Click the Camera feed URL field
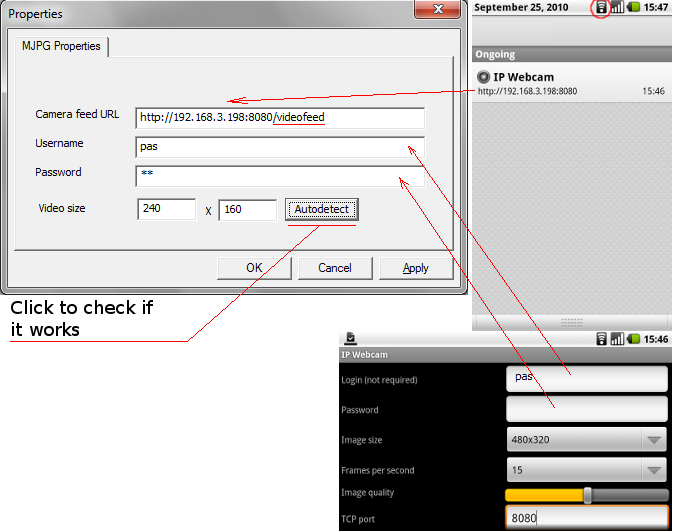 280,117
